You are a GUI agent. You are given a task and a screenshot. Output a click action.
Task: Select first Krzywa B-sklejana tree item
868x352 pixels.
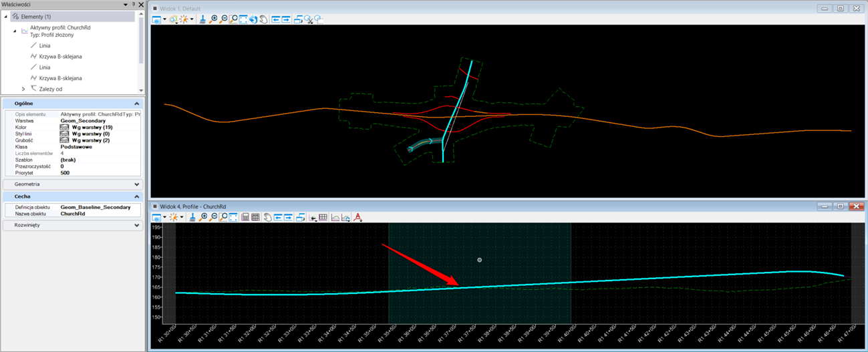pos(60,57)
